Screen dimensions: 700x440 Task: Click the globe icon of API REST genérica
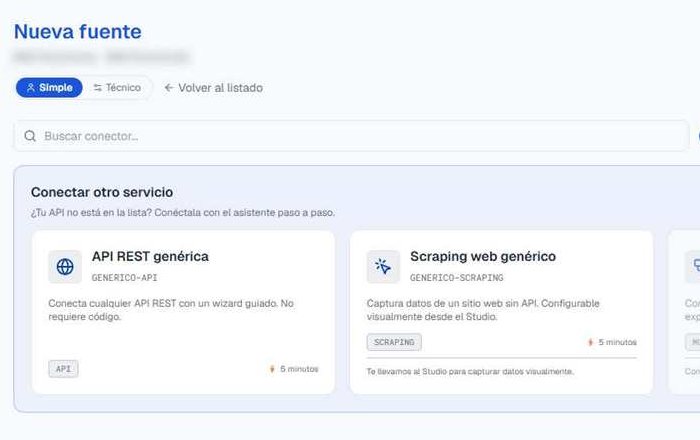pyautogui.click(x=65, y=267)
